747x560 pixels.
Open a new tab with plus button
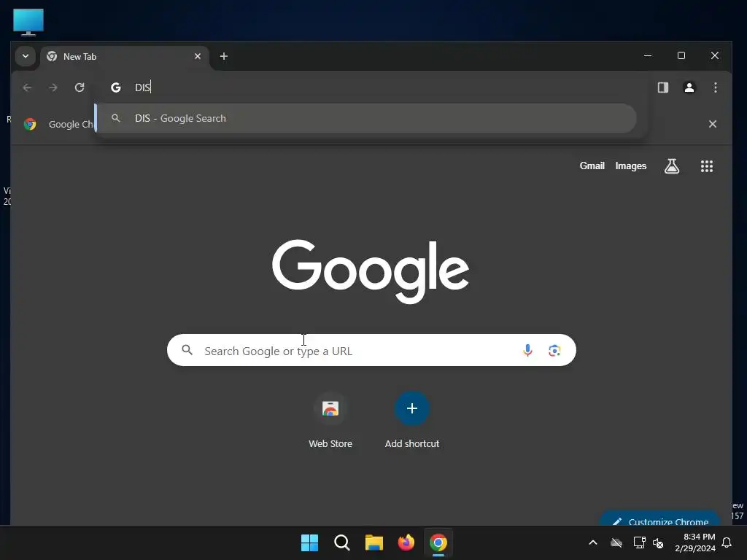(x=223, y=56)
